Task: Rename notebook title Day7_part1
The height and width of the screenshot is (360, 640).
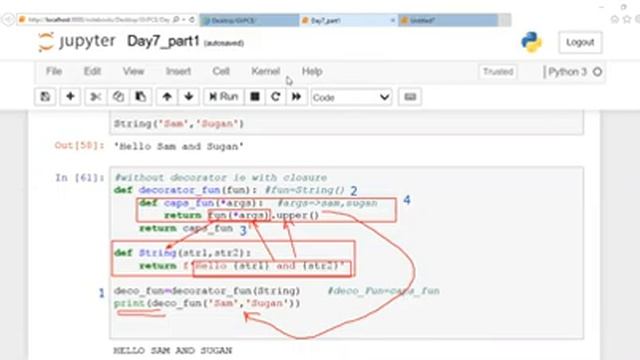Action: 163,41
